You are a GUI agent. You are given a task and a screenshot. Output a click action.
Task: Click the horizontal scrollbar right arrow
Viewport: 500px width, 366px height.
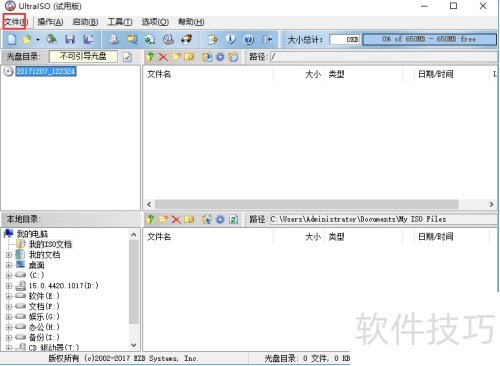click(491, 204)
